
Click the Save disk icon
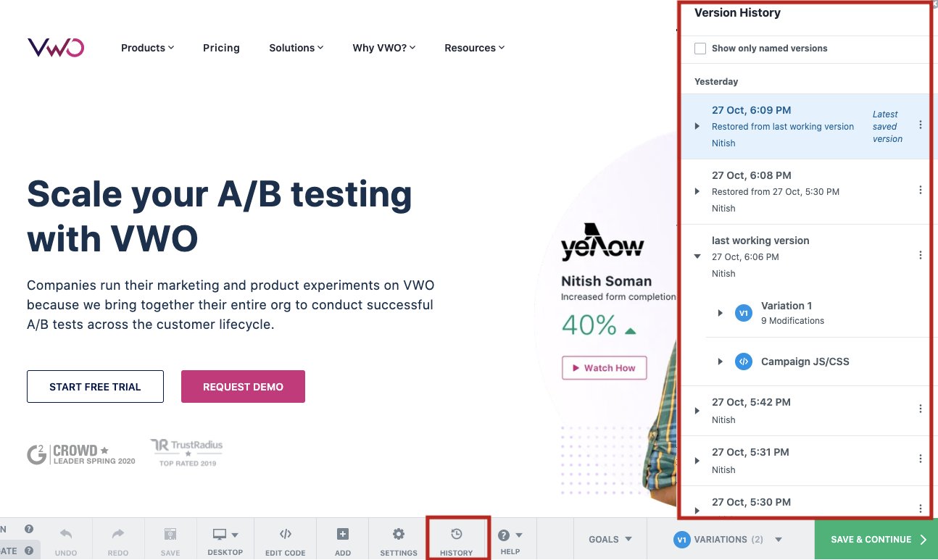170,535
